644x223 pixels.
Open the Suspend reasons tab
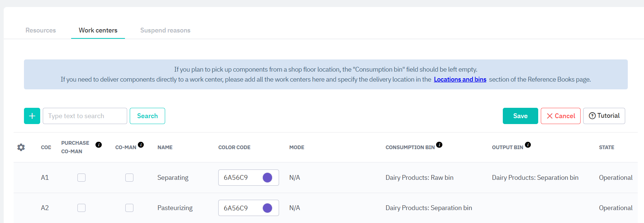point(165,30)
